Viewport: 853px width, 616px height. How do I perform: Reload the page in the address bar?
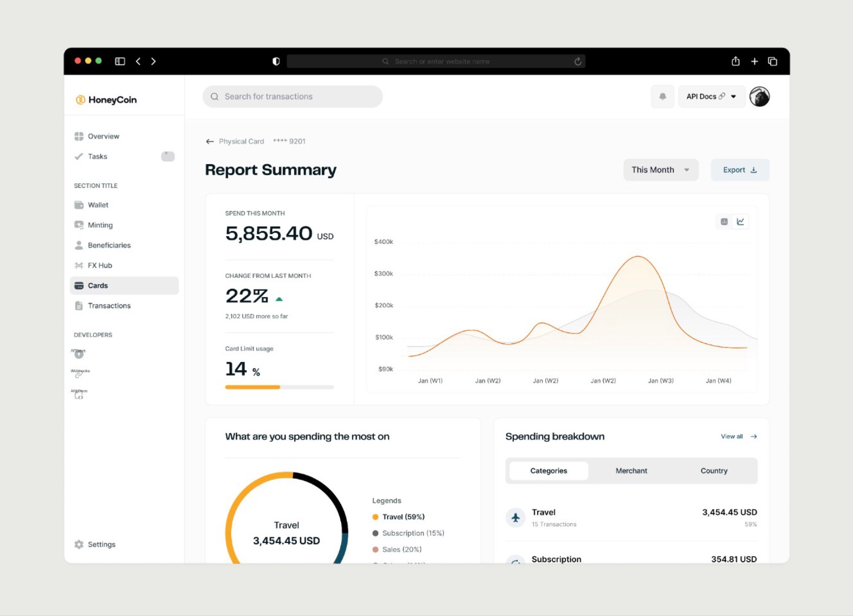coord(578,61)
